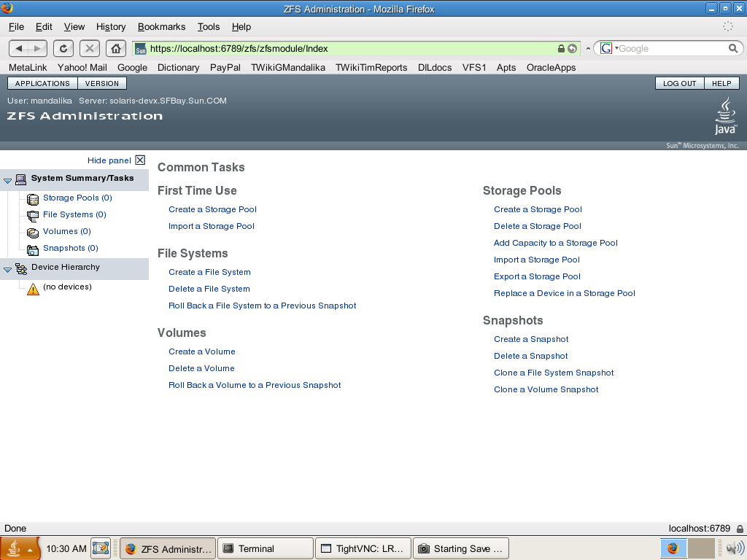Click the Device Hierarchy tree icon
This screenshot has height=560, width=747.
[21, 268]
